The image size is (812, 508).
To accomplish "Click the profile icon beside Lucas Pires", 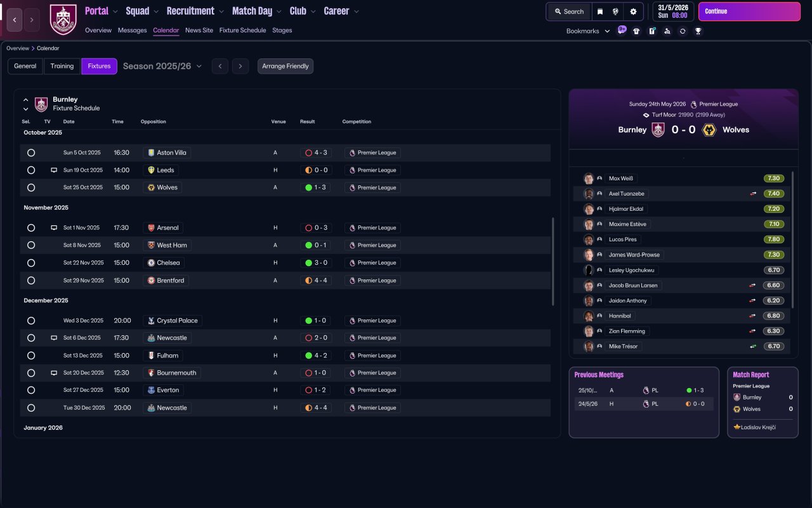I will 599,239.
